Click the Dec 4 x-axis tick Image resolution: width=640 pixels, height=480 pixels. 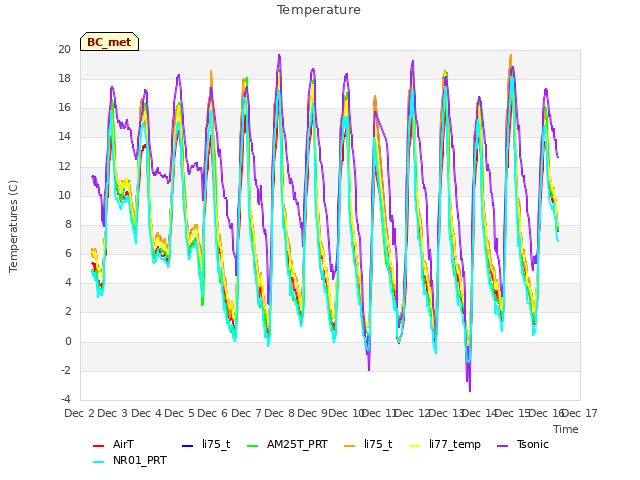click(x=147, y=413)
